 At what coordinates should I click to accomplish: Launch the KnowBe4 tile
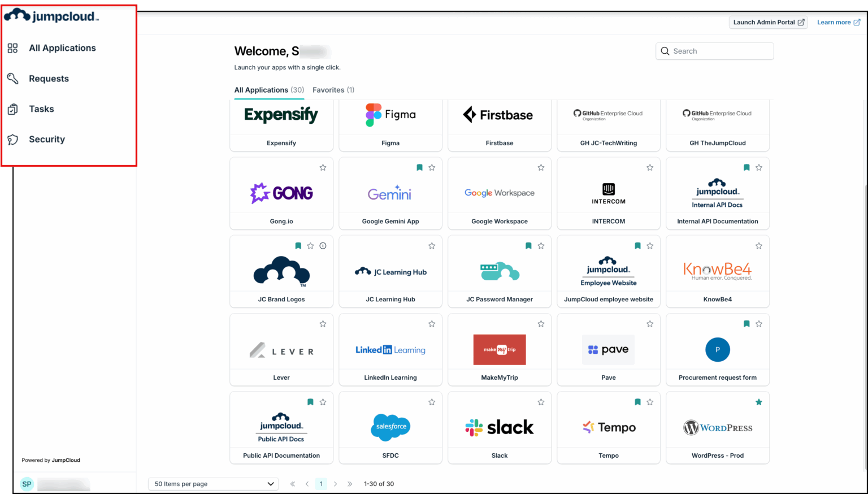[x=718, y=271]
